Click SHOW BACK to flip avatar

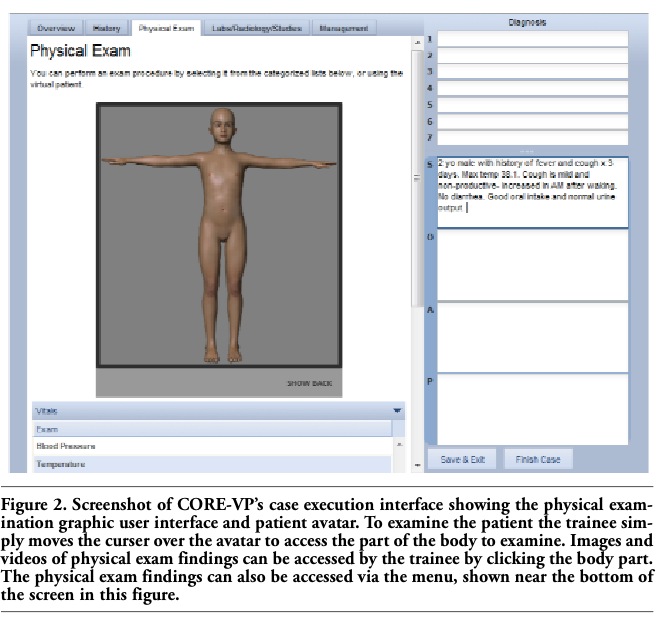click(x=310, y=383)
